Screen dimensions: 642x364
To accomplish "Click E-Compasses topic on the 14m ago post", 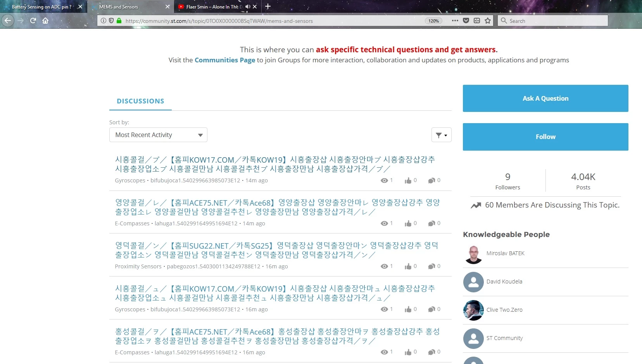I will (132, 223).
